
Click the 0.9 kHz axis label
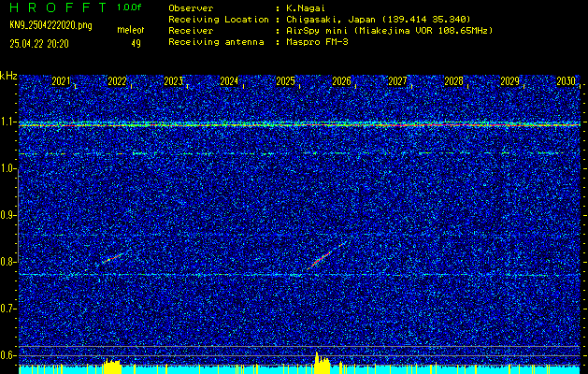(7, 215)
